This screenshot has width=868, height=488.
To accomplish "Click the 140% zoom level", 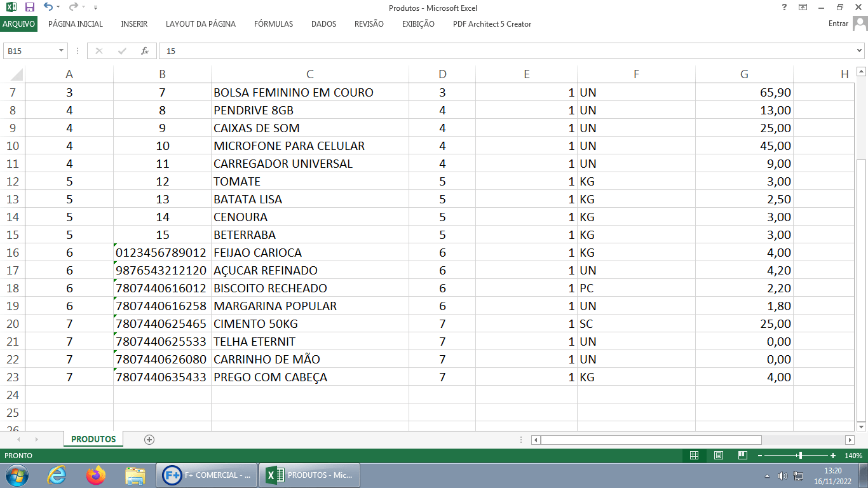I will point(853,456).
